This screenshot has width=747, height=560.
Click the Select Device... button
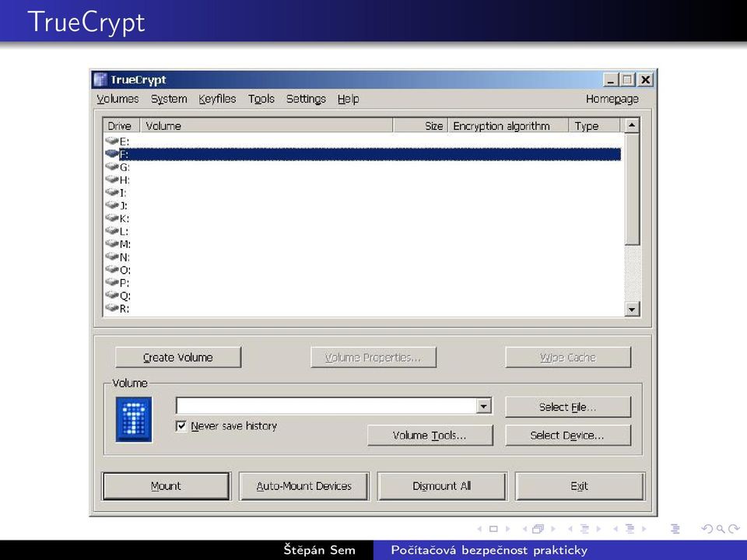(x=568, y=436)
